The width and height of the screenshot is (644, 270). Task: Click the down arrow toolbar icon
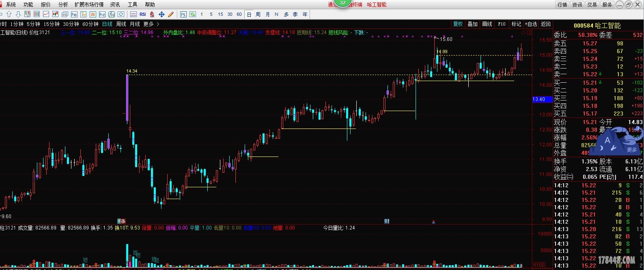18,14
